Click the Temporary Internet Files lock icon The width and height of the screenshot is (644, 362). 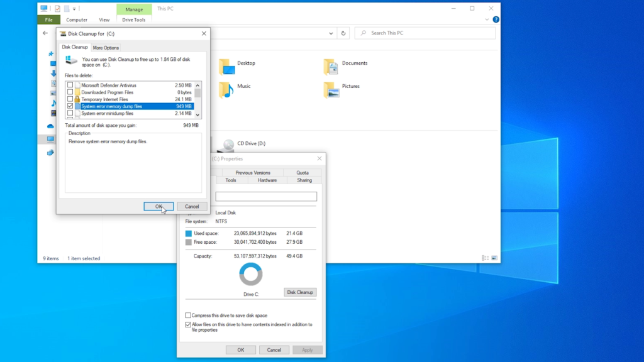(77, 99)
